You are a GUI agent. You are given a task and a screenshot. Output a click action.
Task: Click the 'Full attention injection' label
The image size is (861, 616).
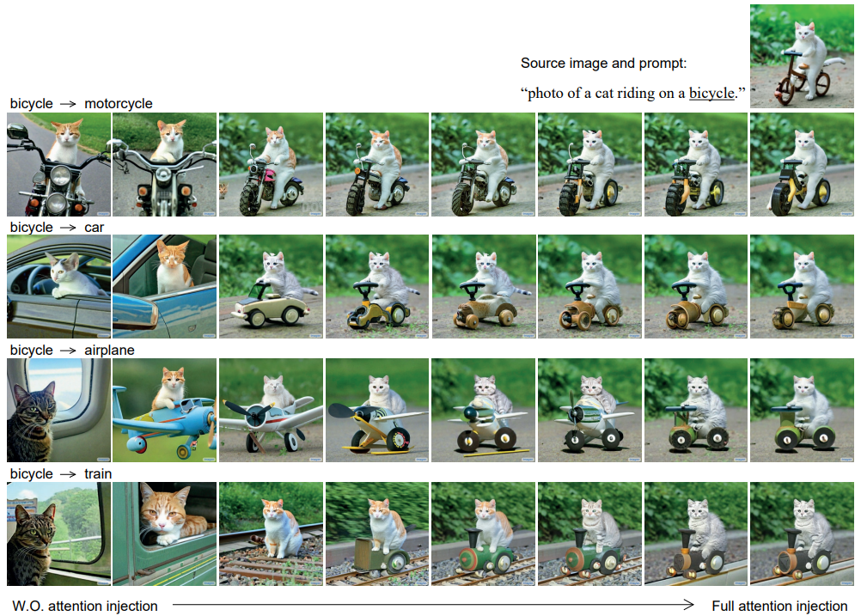click(x=779, y=606)
